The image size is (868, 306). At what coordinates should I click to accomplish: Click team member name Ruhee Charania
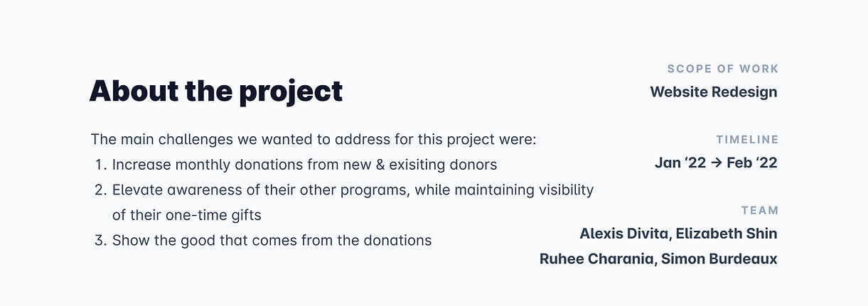tap(596, 258)
